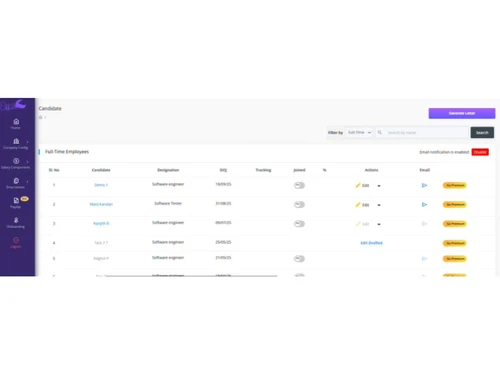
Task: Click the faded email arrow in row 3
Action: 424,224
